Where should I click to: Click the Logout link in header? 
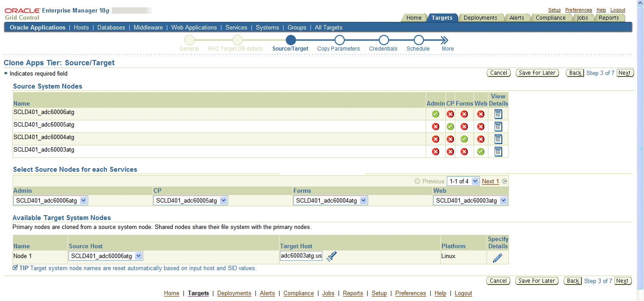pos(618,10)
